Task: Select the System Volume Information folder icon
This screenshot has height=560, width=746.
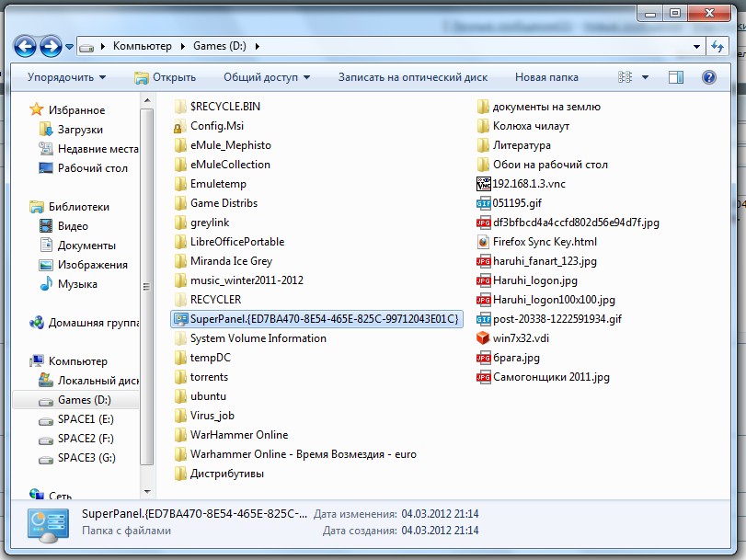Action: [x=180, y=338]
